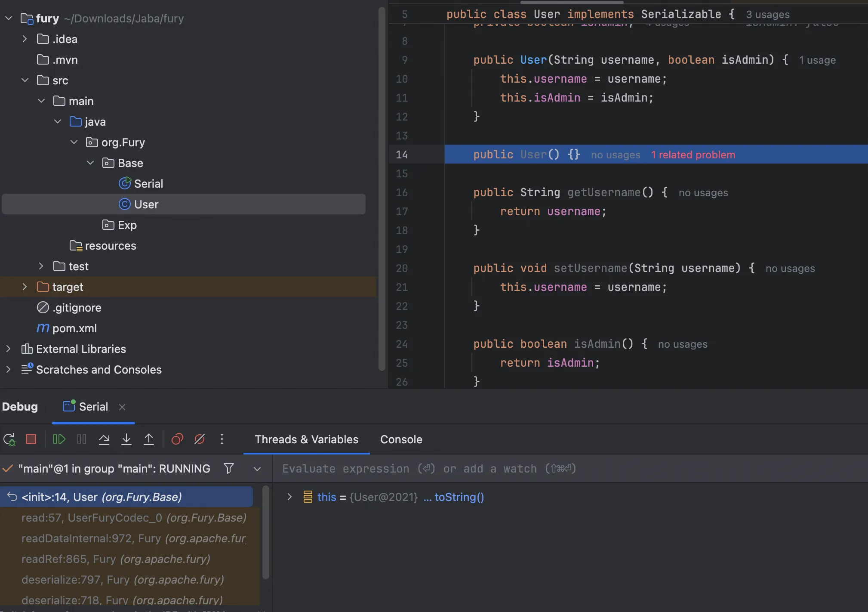Stop the debug session
Image resolution: width=868 pixels, height=612 pixels.
[31, 439]
